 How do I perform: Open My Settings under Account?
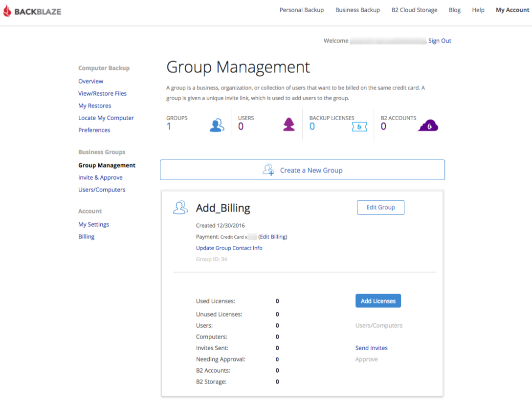pyautogui.click(x=93, y=224)
